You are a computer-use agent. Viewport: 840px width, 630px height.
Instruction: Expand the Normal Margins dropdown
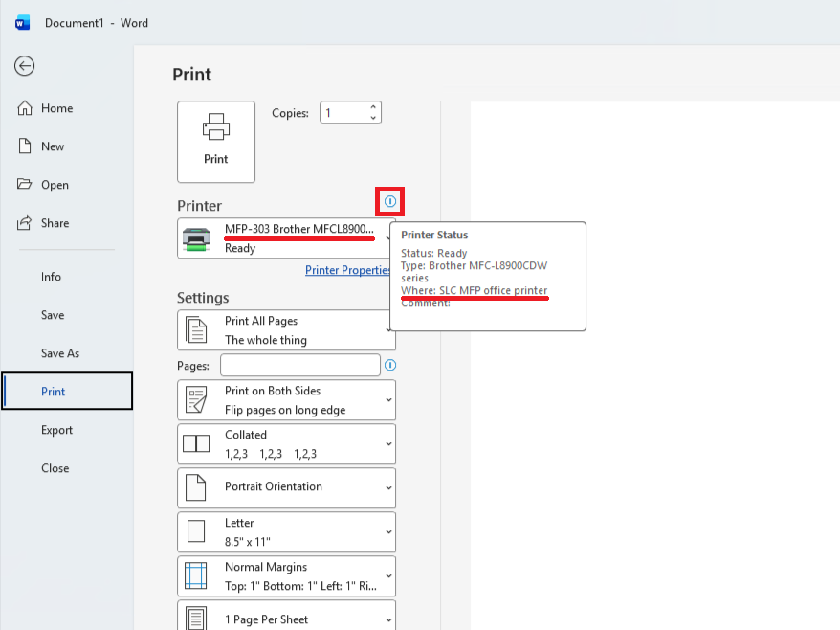[286, 575]
